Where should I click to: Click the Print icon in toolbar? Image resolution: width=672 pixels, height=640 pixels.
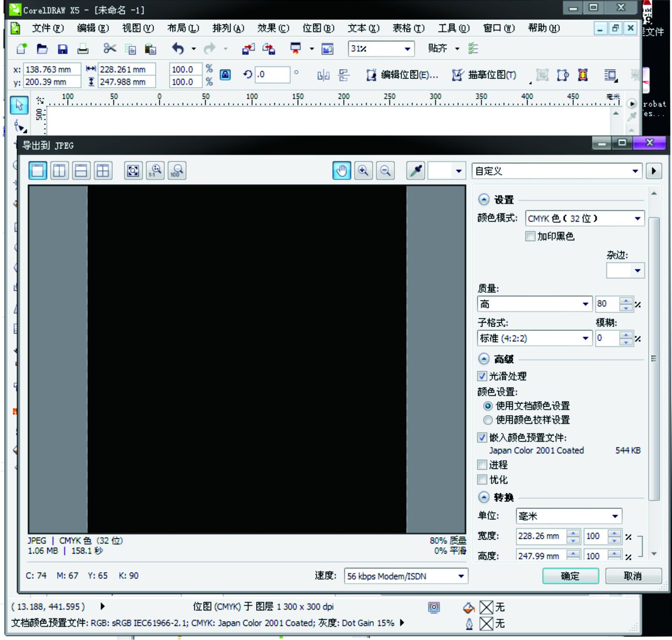(83, 49)
